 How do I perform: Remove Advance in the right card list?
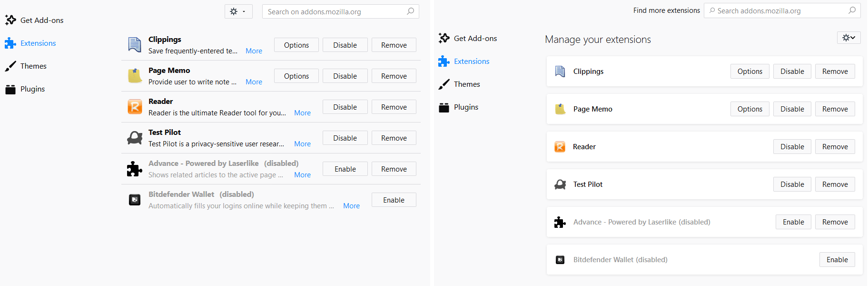click(835, 222)
